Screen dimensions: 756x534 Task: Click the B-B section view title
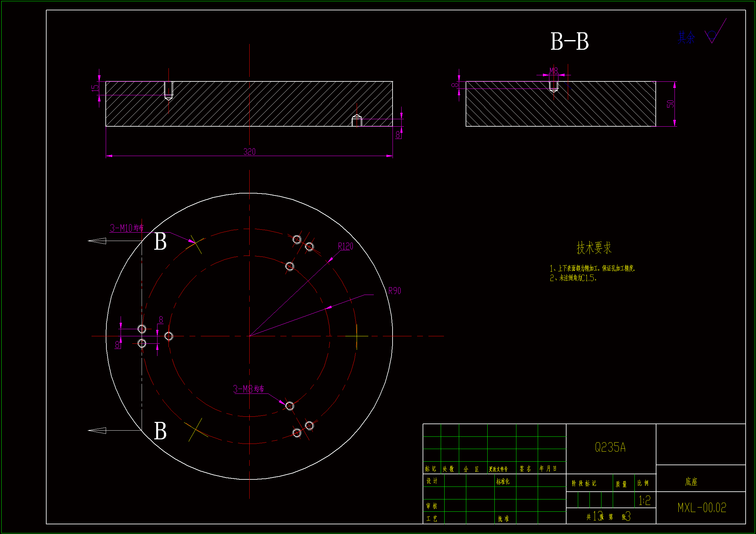[569, 42]
